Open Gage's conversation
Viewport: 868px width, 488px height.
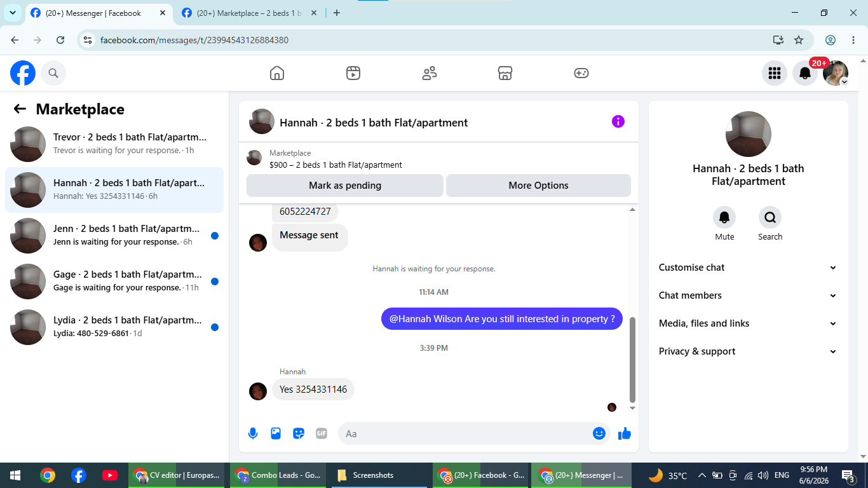114,281
